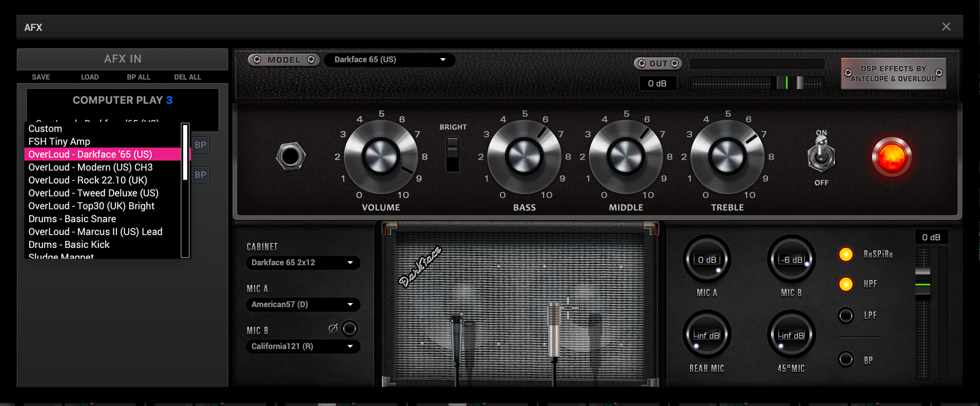The image size is (980, 406).
Task: Click the cabinet 0 dB value field
Action: click(x=931, y=237)
